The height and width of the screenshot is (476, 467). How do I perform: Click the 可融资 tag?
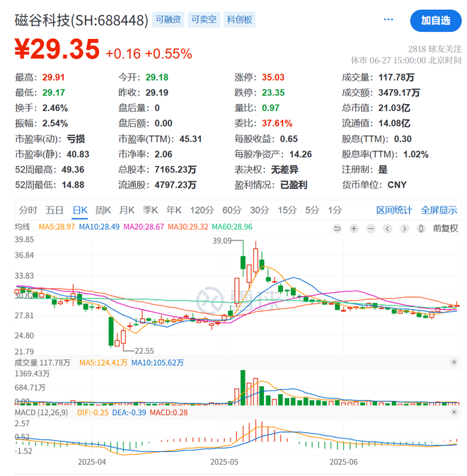(x=168, y=20)
